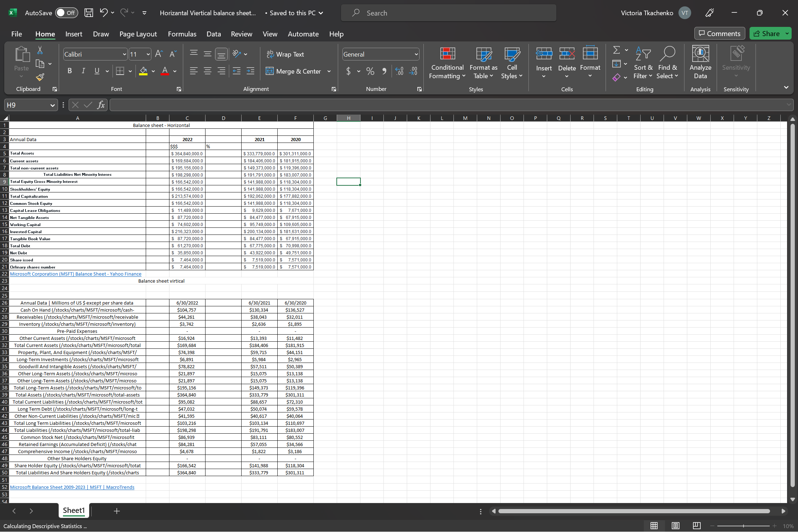
Task: Open the Name Box dropdown arrow
Action: point(52,105)
